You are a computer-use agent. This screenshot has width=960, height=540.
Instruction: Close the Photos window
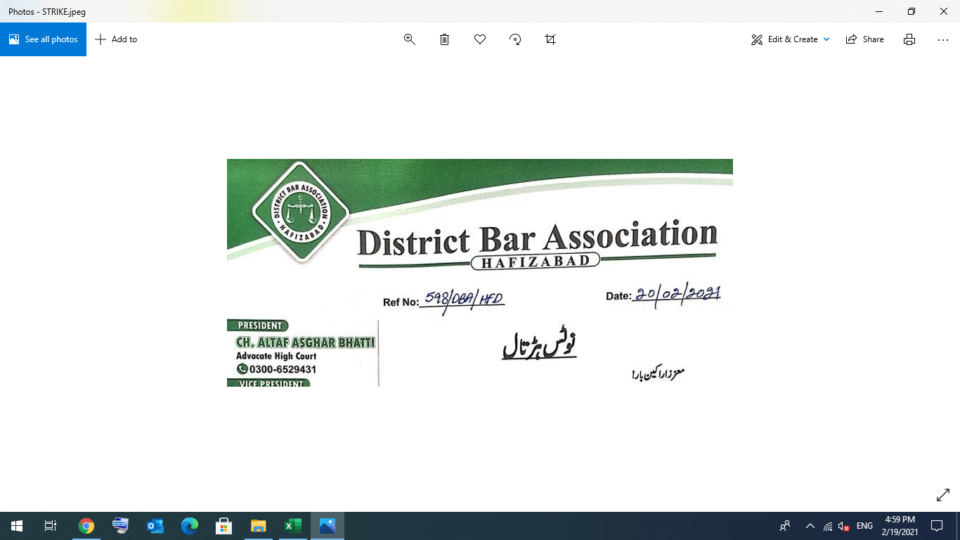[x=943, y=11]
